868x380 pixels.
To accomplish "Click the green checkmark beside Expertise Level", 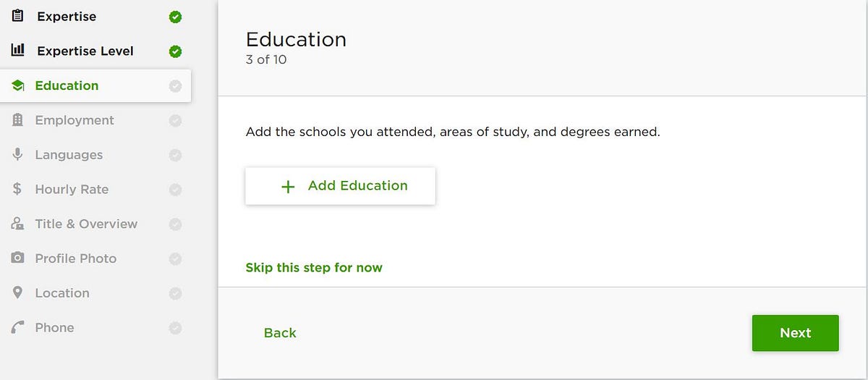I will tap(175, 51).
